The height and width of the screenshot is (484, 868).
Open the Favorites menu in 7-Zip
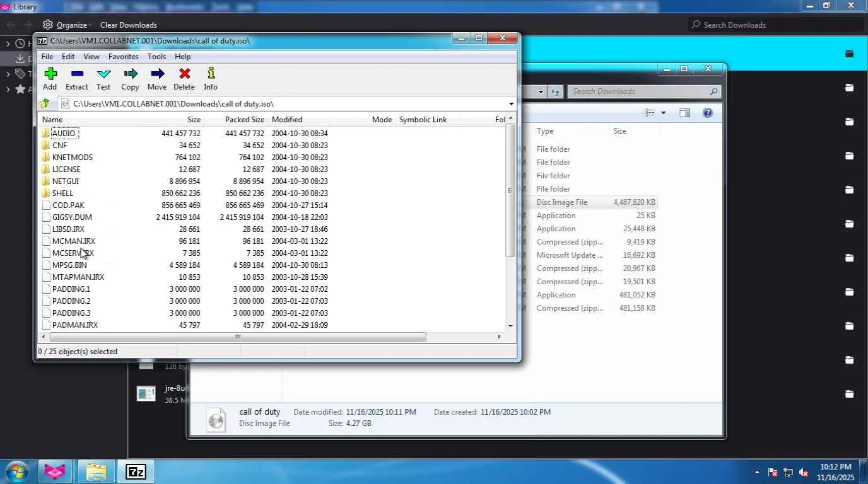tap(123, 57)
